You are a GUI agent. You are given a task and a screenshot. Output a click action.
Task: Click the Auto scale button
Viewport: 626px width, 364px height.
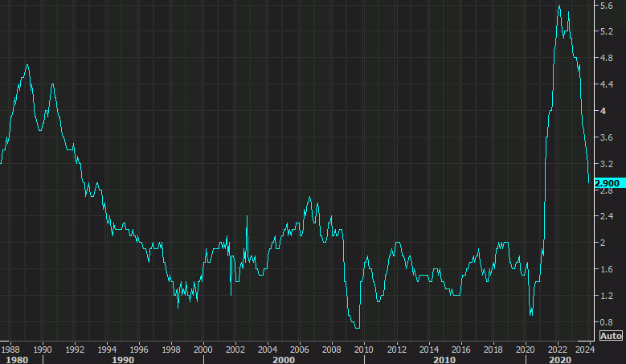click(x=611, y=335)
